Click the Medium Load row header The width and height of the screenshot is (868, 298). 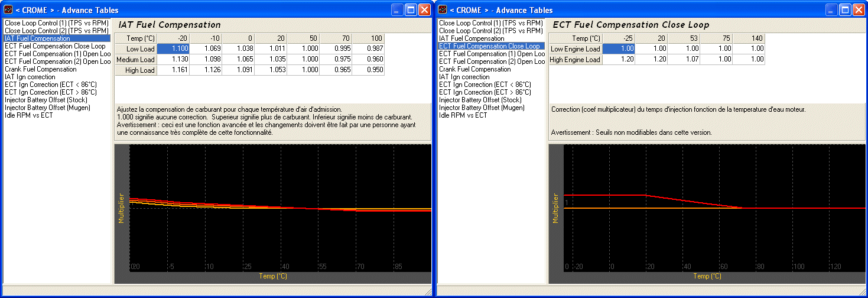coord(136,60)
